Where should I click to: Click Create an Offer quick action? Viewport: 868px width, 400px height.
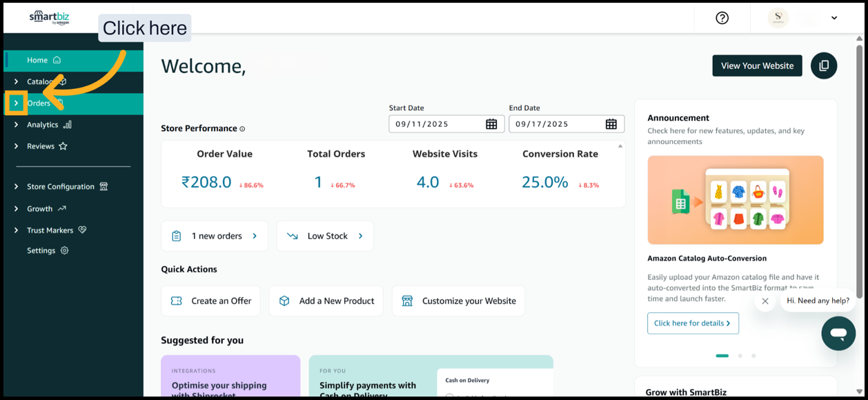coord(210,301)
